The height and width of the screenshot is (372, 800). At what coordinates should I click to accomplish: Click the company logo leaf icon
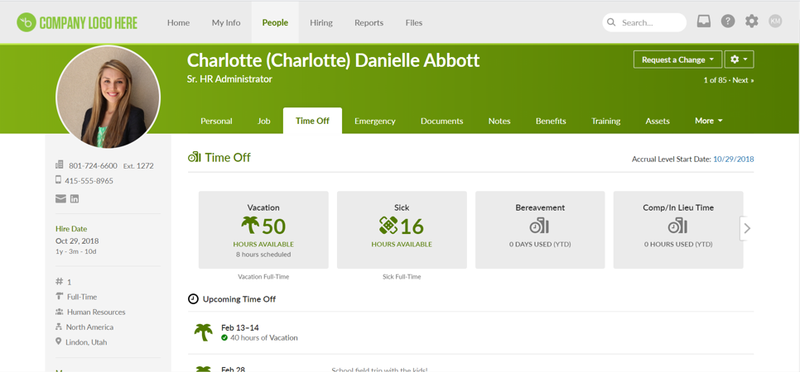click(x=26, y=22)
